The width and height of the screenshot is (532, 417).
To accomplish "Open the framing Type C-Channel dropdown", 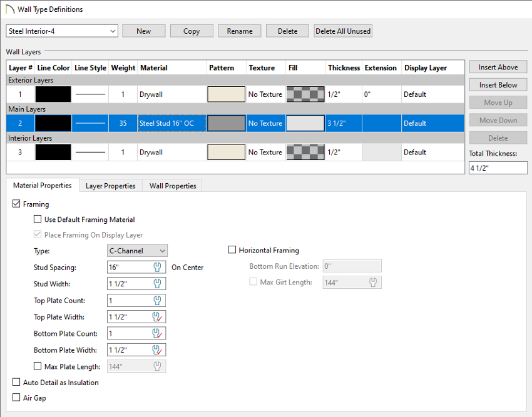I will tap(137, 251).
